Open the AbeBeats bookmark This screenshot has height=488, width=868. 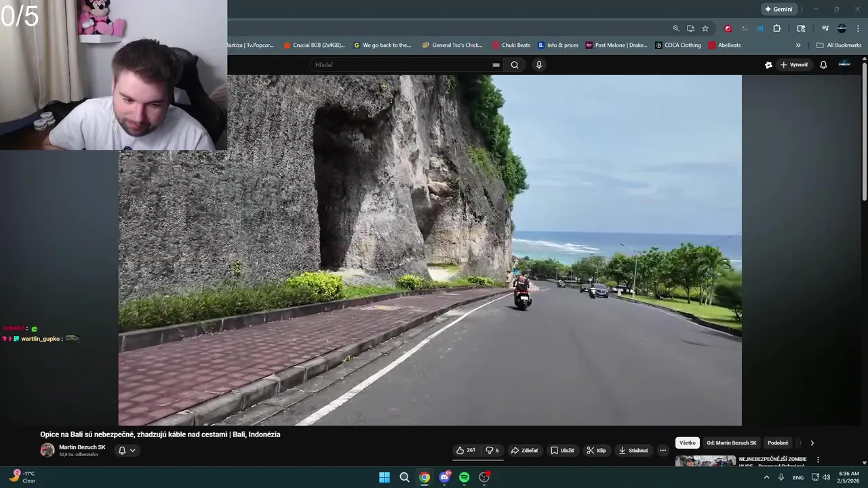[724, 45]
